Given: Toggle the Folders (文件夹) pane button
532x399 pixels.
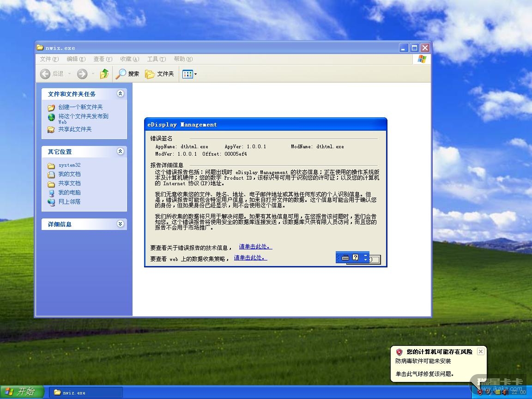Looking at the screenshot, I should point(159,74).
